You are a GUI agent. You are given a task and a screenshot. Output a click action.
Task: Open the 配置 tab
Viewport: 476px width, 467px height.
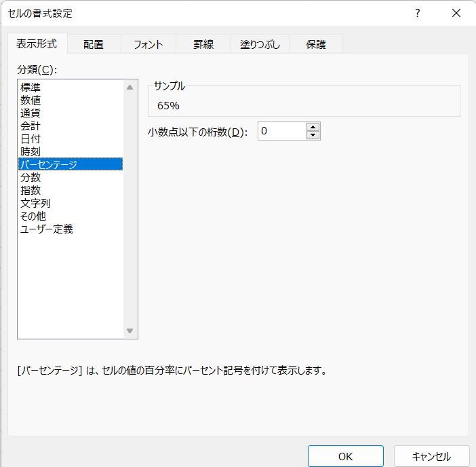pyautogui.click(x=94, y=44)
